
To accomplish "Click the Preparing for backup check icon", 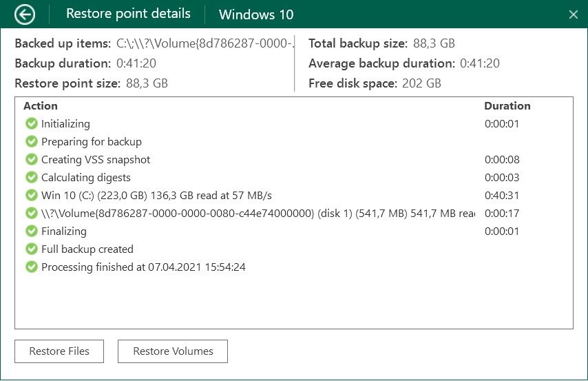I will coord(32,141).
